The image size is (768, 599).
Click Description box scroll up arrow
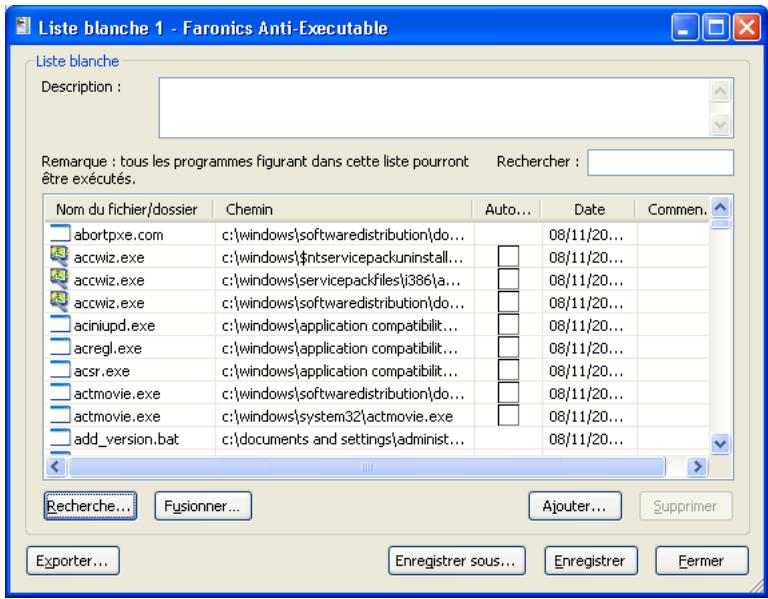pyautogui.click(x=720, y=91)
